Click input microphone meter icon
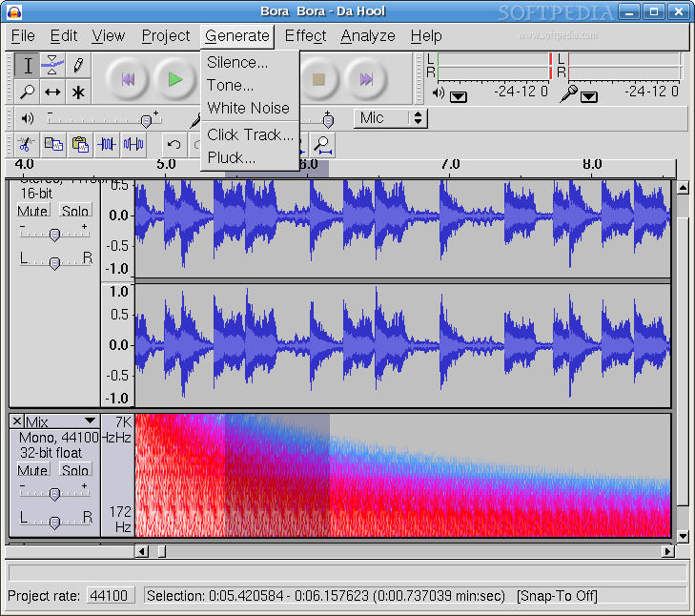This screenshot has width=695, height=616. pyautogui.click(x=568, y=93)
